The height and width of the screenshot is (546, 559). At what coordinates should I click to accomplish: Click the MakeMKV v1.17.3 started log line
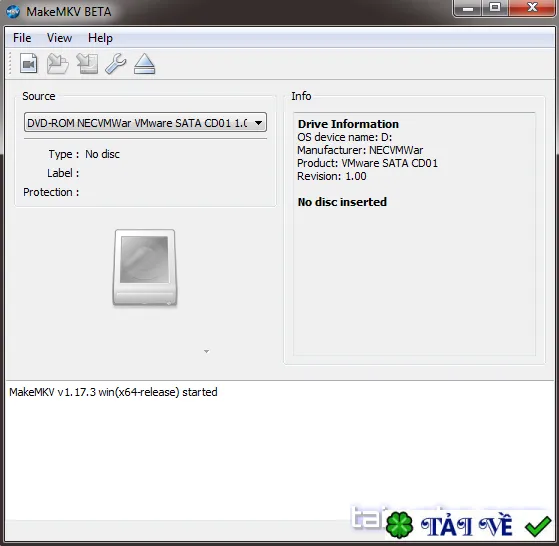[113, 392]
